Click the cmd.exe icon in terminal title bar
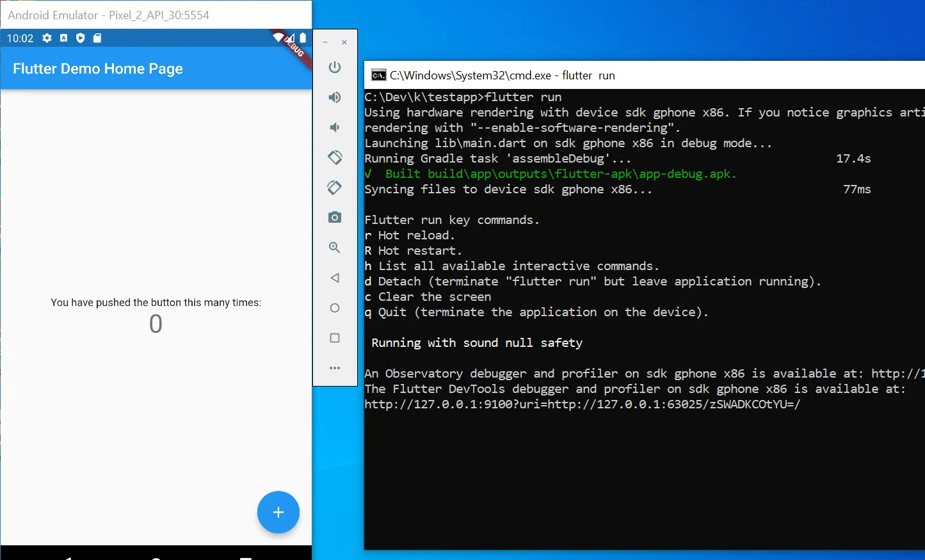925x560 pixels. point(379,76)
